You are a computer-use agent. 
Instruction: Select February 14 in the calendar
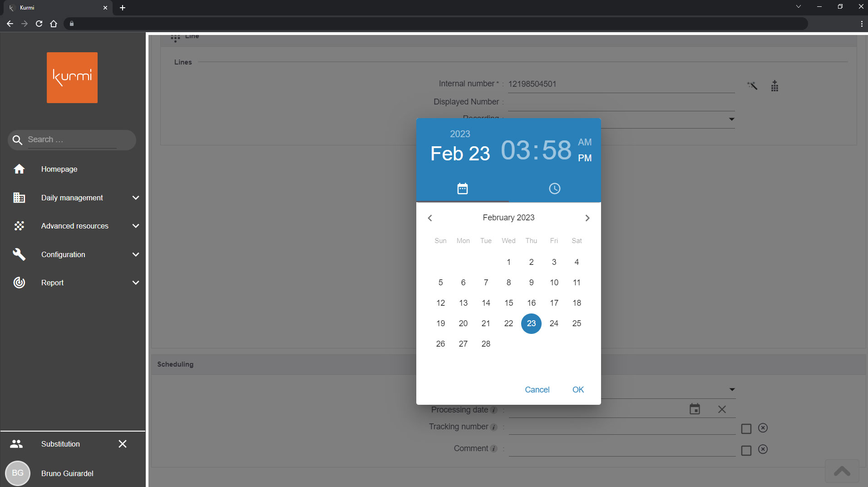[x=486, y=303]
